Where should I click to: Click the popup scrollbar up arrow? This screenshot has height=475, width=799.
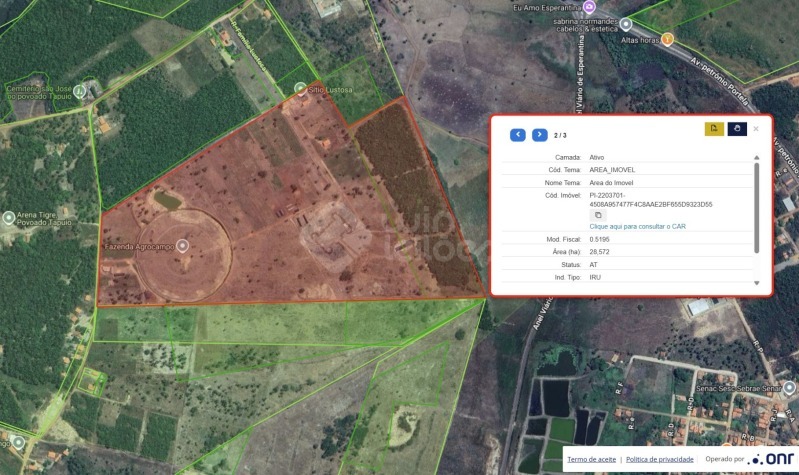pos(757,157)
